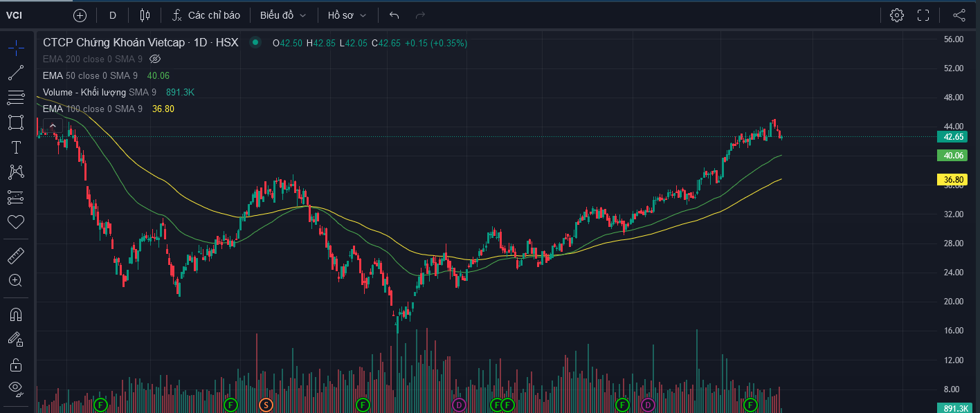Image resolution: width=980 pixels, height=413 pixels.
Task: Select the text annotation tool
Action: pyautogui.click(x=15, y=147)
